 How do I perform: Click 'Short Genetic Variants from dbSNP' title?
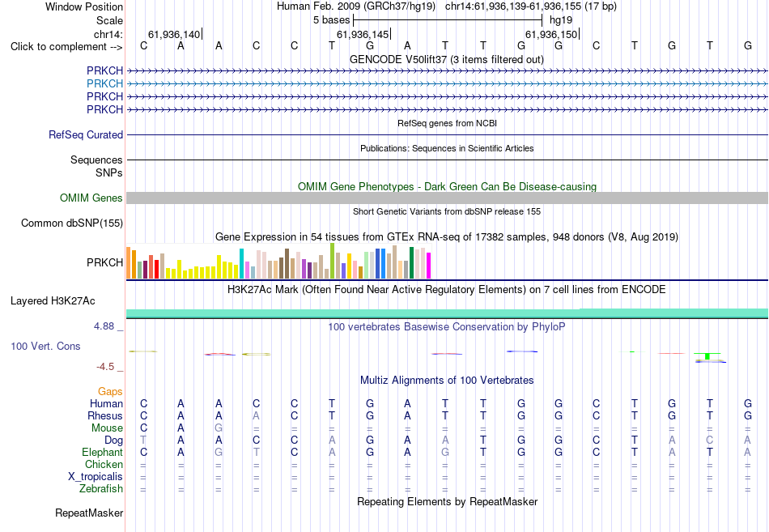447,212
